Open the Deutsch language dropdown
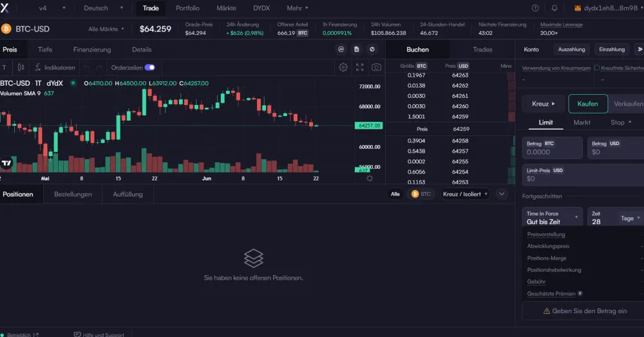The width and height of the screenshot is (644, 337). click(x=103, y=8)
